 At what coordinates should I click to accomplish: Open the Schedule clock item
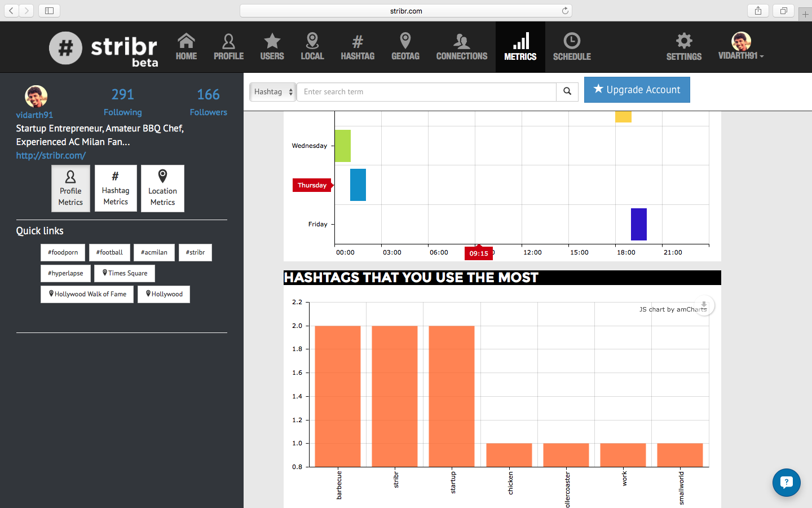(572, 47)
